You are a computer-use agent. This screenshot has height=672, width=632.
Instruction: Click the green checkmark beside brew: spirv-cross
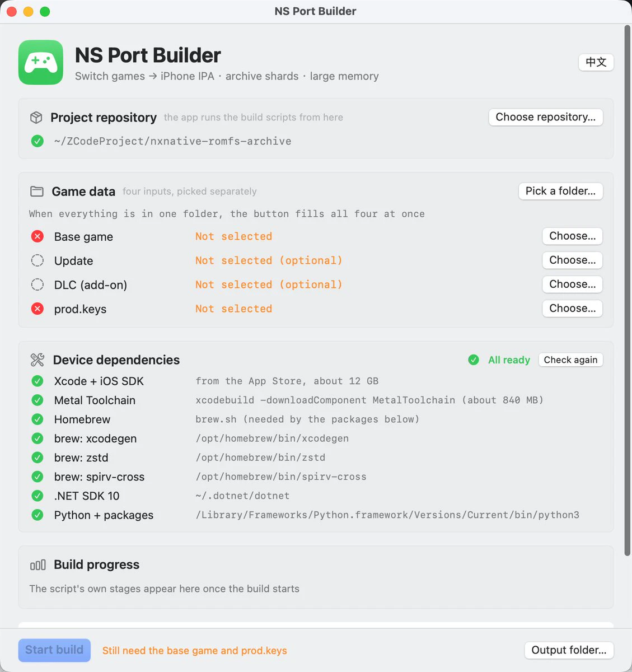point(38,477)
